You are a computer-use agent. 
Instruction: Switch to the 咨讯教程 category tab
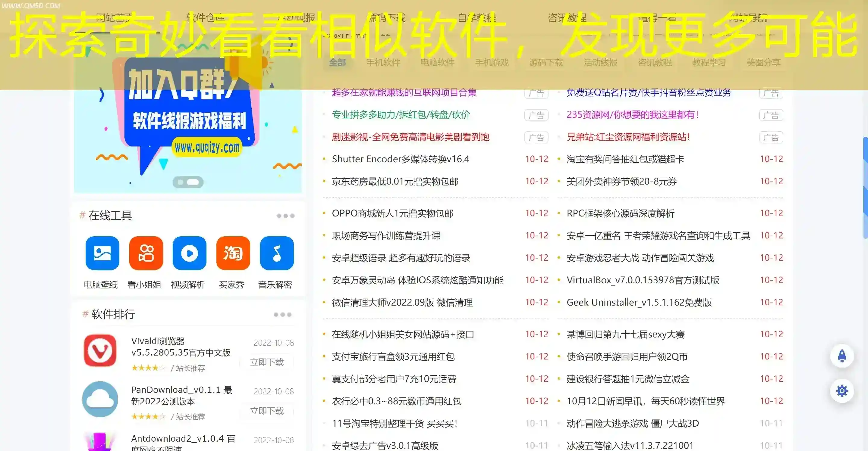(655, 62)
